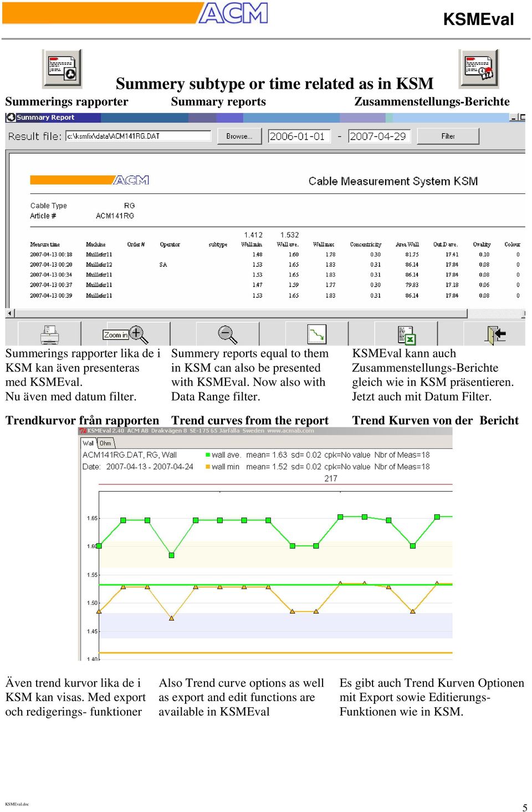Screen dimensions: 532x812
Task: Click the summary report icon at top left
Action: 62,69
